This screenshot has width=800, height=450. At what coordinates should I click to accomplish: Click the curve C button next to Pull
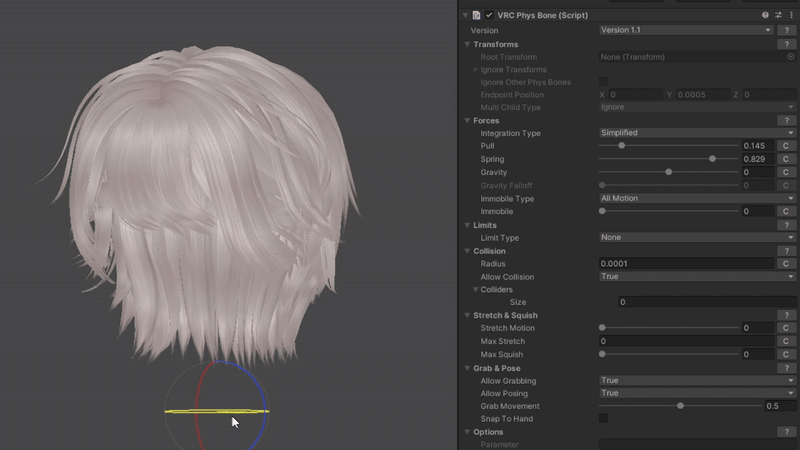click(x=786, y=146)
